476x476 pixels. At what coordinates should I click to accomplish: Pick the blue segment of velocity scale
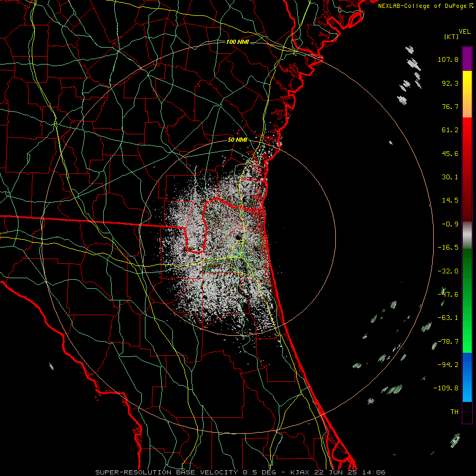[x=467, y=377]
